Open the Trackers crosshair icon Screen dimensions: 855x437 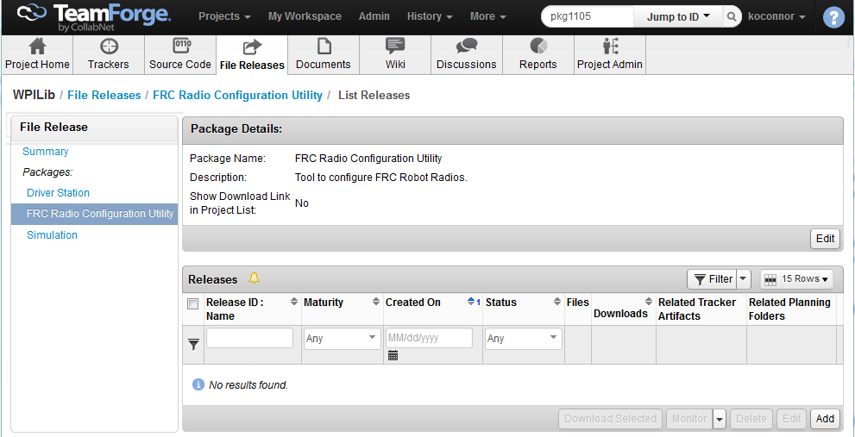(108, 47)
